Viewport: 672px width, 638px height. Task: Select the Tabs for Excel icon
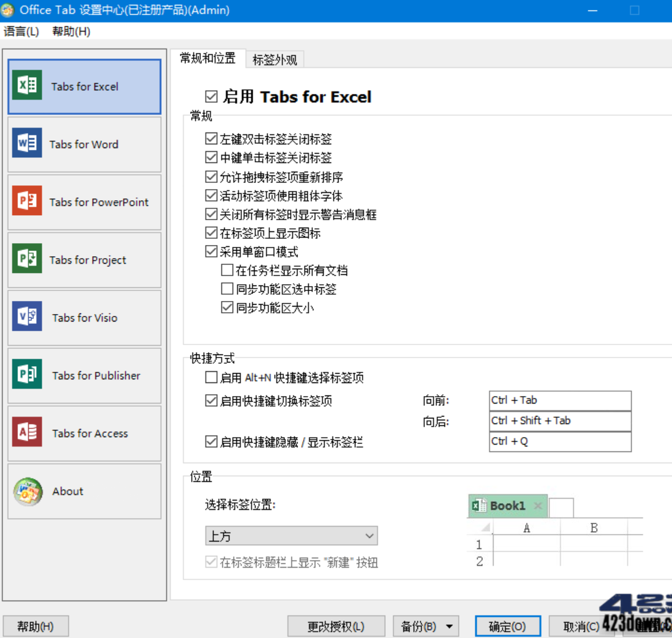click(x=27, y=85)
